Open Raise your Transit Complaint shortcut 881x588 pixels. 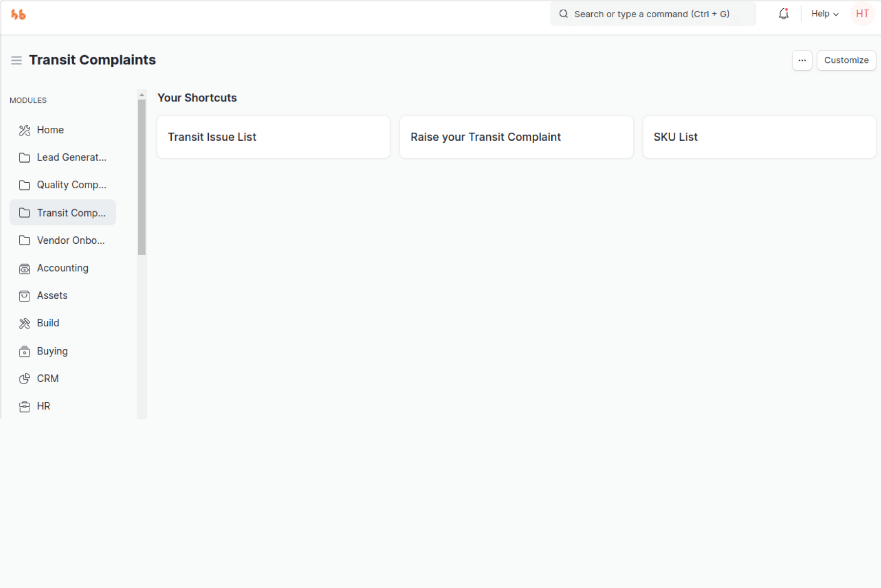click(516, 137)
